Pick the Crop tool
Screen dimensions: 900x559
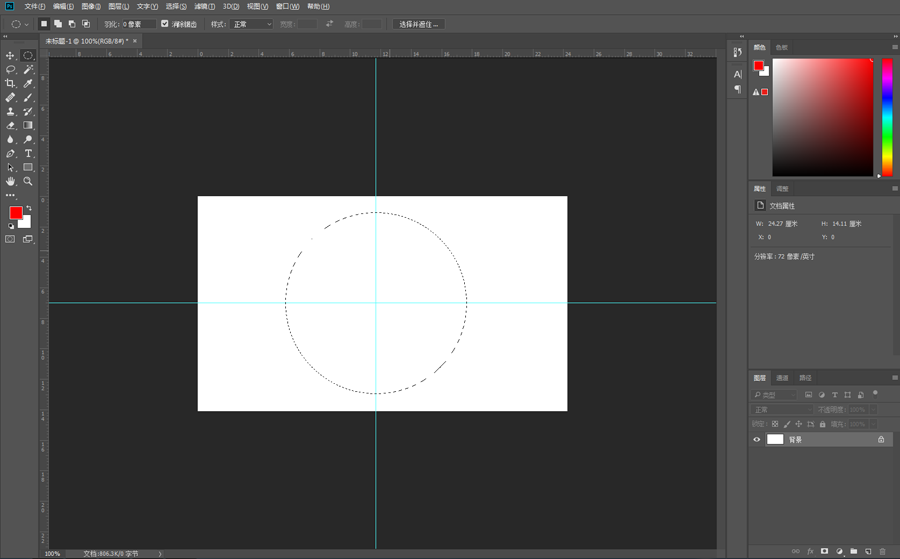pos(10,83)
